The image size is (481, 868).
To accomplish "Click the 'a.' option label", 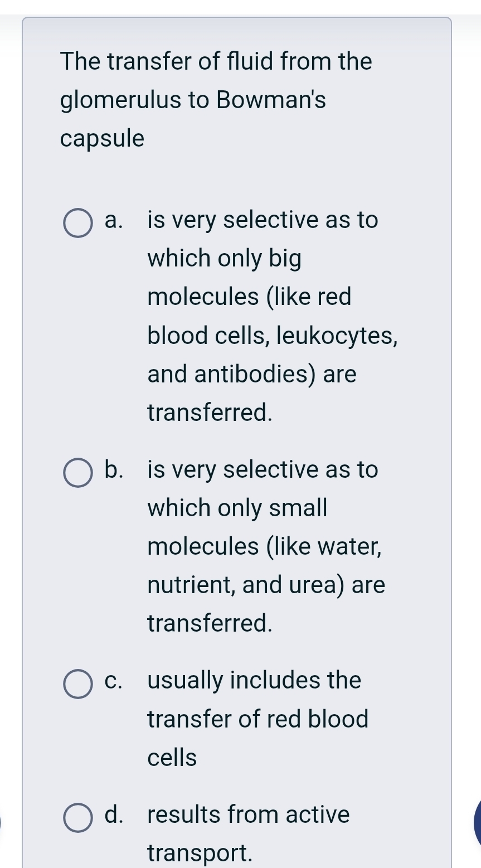I will point(113,222).
